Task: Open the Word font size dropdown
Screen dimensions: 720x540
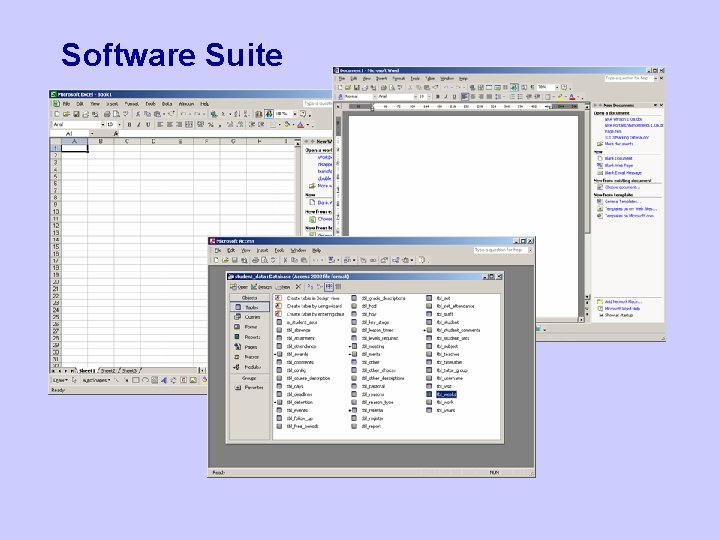Action: 428,97
